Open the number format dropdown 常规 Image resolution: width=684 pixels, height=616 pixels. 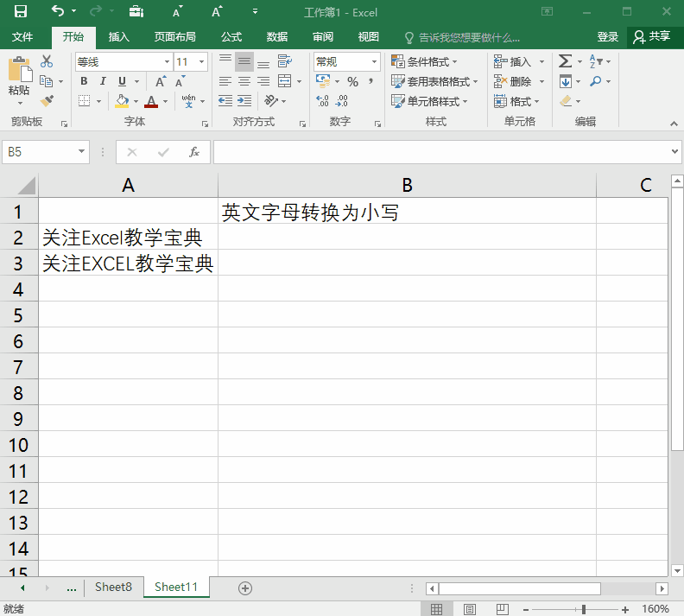pos(374,62)
